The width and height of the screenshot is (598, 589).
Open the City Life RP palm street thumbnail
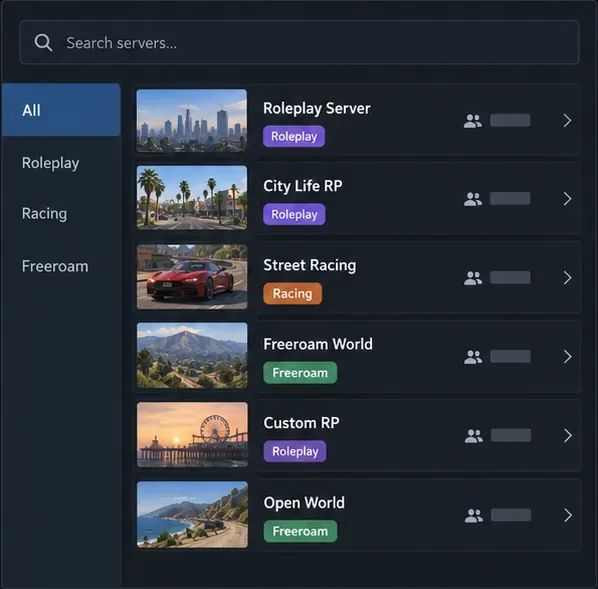[x=192, y=198]
